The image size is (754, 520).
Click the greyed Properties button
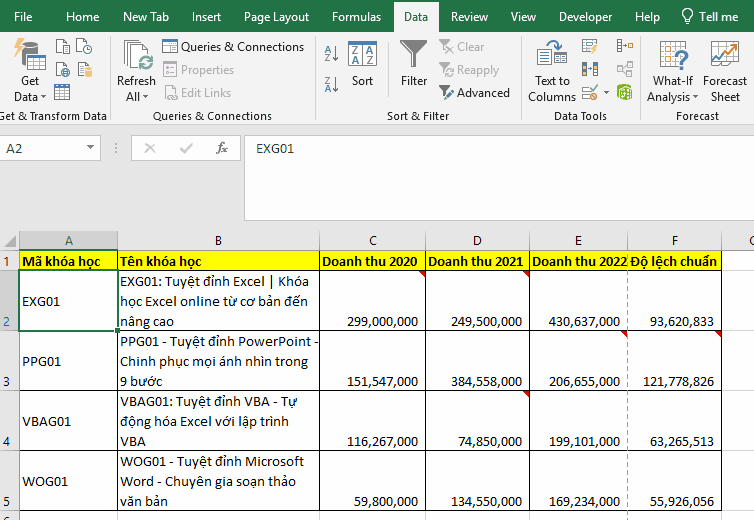[199, 70]
